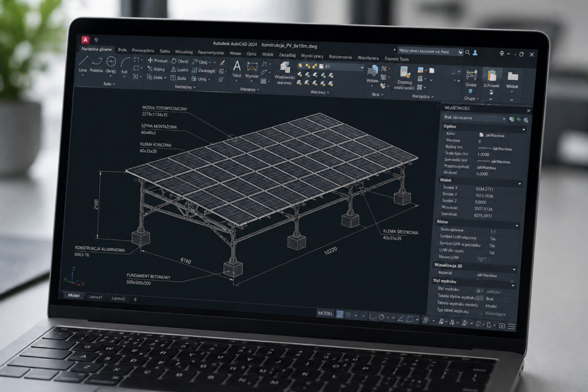This screenshot has width=588, height=392.
Task: Toggle polar tracking in status bar
Action: tap(382, 317)
